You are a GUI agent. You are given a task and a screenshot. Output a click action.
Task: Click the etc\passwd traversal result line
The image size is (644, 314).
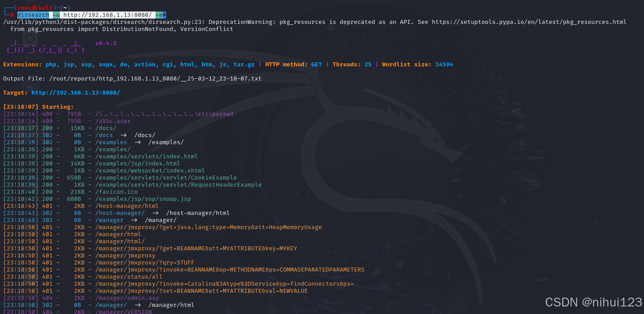(118, 114)
